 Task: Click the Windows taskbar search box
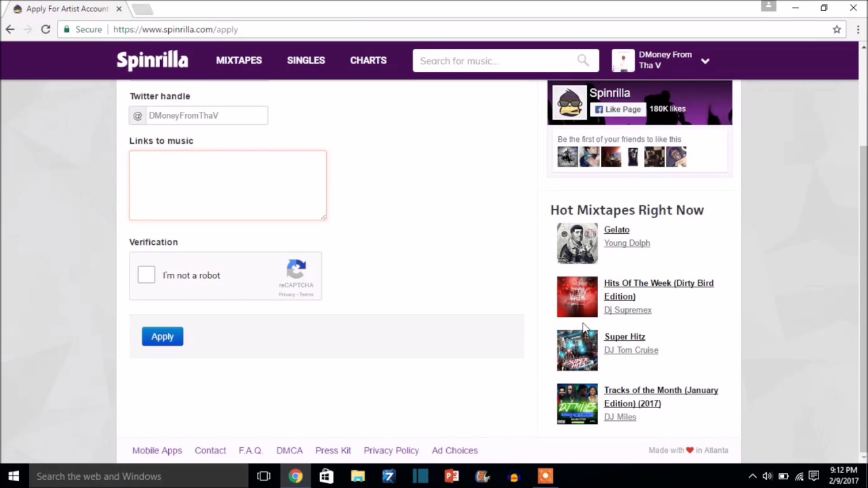tap(138, 476)
